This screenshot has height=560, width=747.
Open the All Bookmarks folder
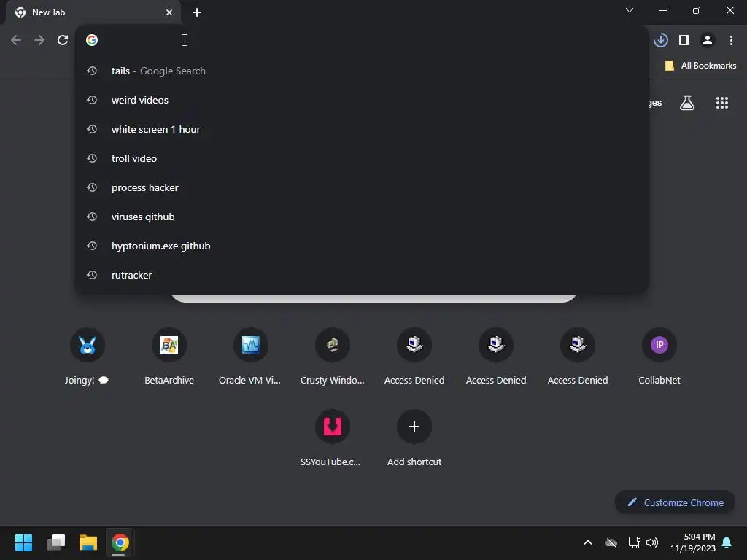point(700,66)
